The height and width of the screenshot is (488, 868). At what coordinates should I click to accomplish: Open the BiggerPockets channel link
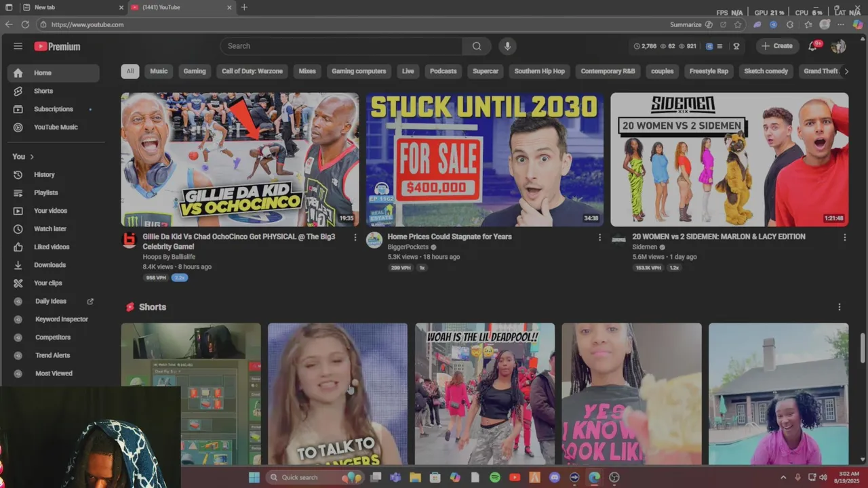coord(408,247)
